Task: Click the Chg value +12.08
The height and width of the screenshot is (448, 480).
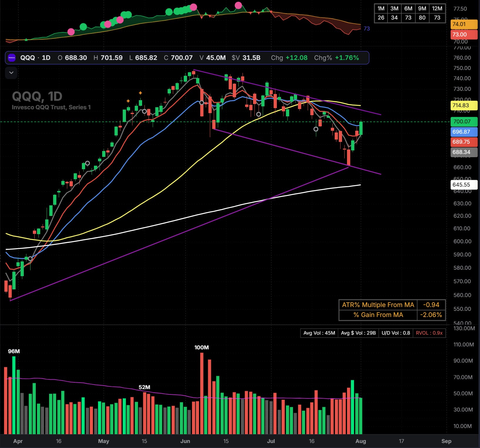Action: (x=297, y=58)
